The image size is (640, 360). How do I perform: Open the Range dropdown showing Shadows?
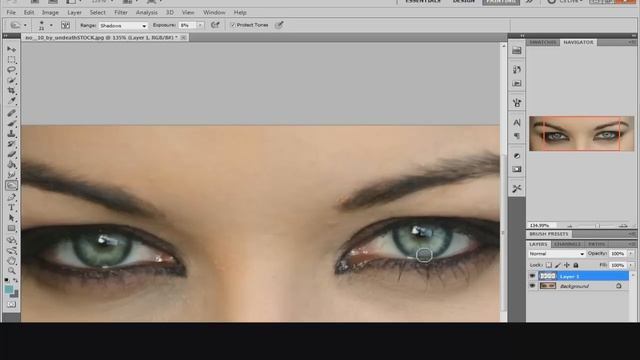123,26
